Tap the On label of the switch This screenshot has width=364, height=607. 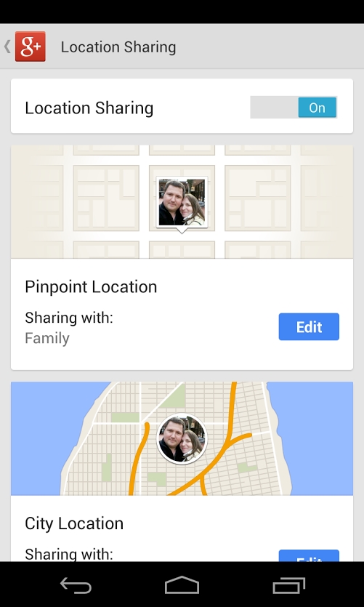pyautogui.click(x=318, y=108)
